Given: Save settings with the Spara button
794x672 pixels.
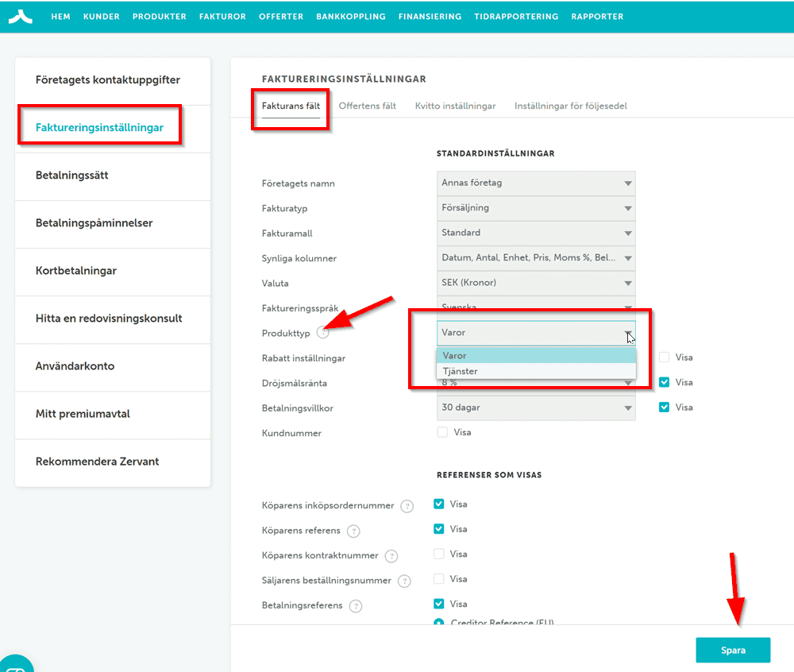Looking at the screenshot, I should tap(732, 650).
